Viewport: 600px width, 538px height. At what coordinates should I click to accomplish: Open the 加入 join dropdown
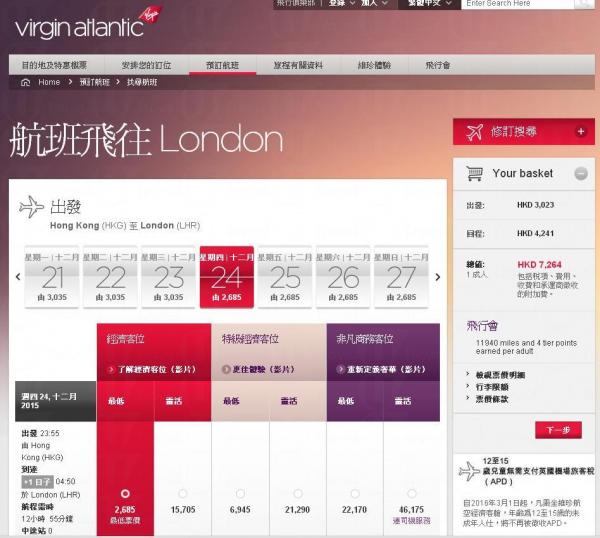pos(374,3)
